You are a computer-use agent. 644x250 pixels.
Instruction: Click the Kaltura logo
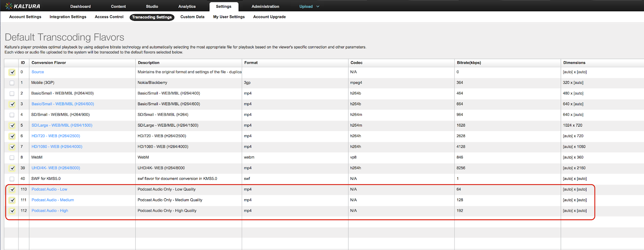coord(23,6)
